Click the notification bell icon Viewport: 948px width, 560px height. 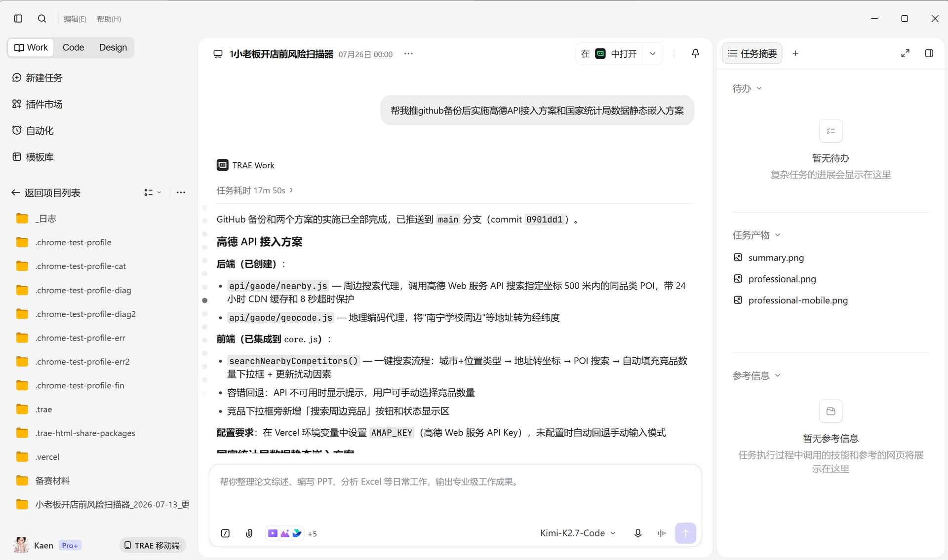point(695,53)
